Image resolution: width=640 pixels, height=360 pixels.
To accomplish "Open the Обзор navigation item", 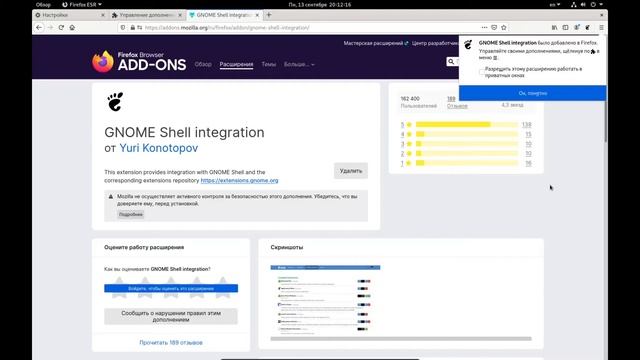I will pos(203,64).
